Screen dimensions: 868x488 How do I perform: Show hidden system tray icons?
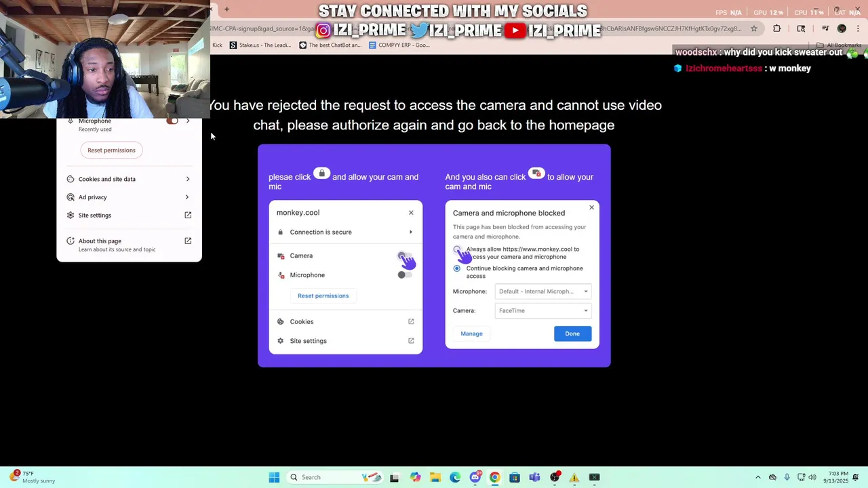758,477
